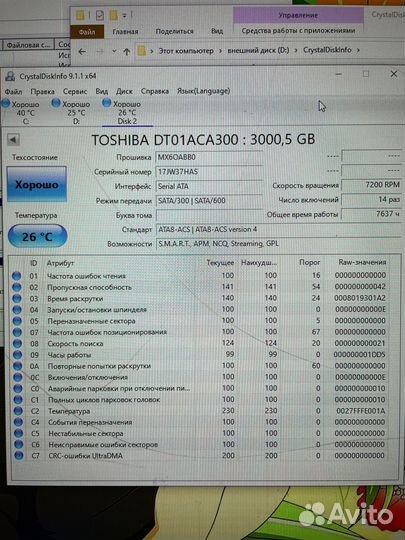Click the Хорошо health status button

click(37, 184)
